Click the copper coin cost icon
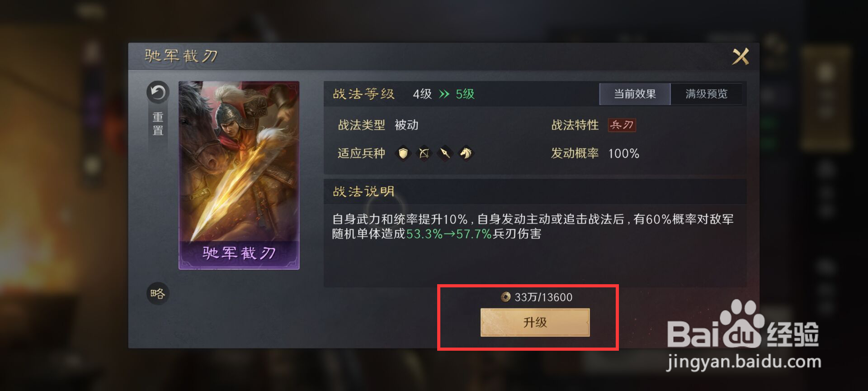 (506, 297)
